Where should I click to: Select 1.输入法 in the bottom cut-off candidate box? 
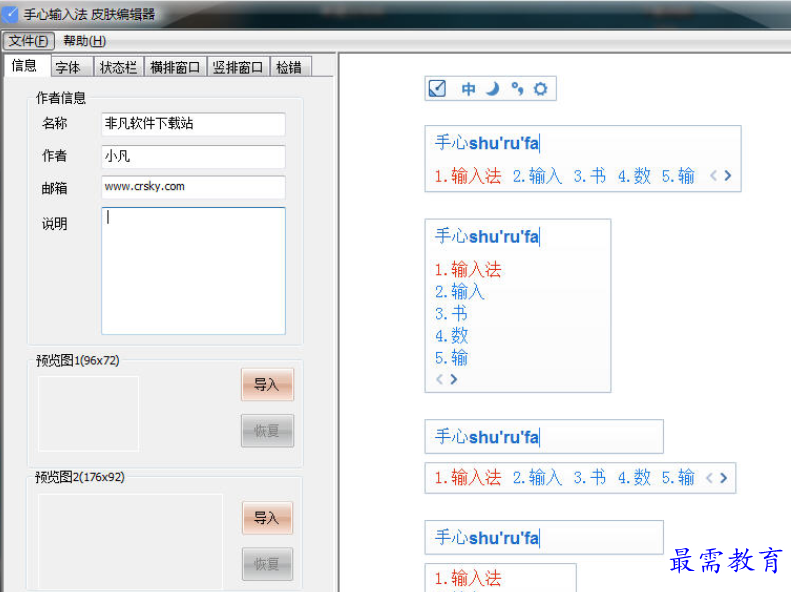(x=468, y=578)
